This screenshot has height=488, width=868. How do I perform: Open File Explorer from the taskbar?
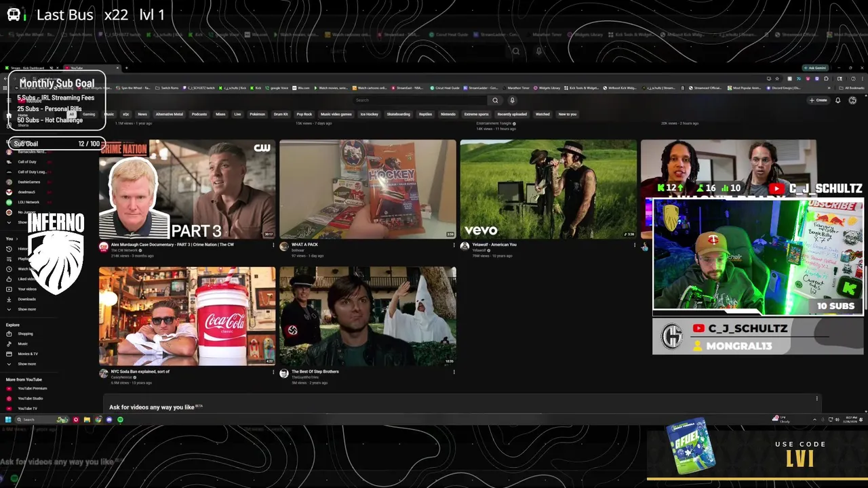pyautogui.click(x=87, y=420)
